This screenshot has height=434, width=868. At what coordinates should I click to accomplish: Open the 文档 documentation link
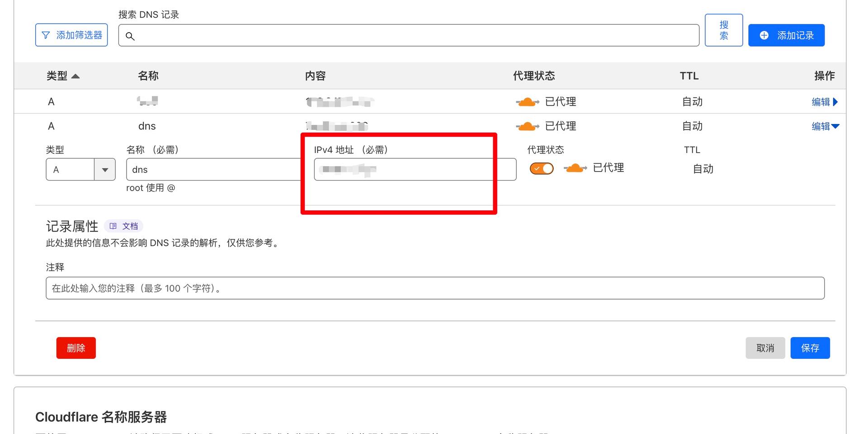[124, 226]
